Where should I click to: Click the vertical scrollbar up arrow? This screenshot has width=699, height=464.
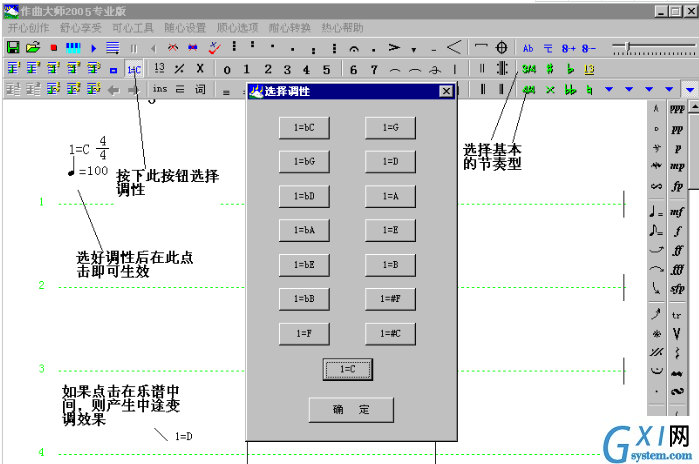point(694,107)
